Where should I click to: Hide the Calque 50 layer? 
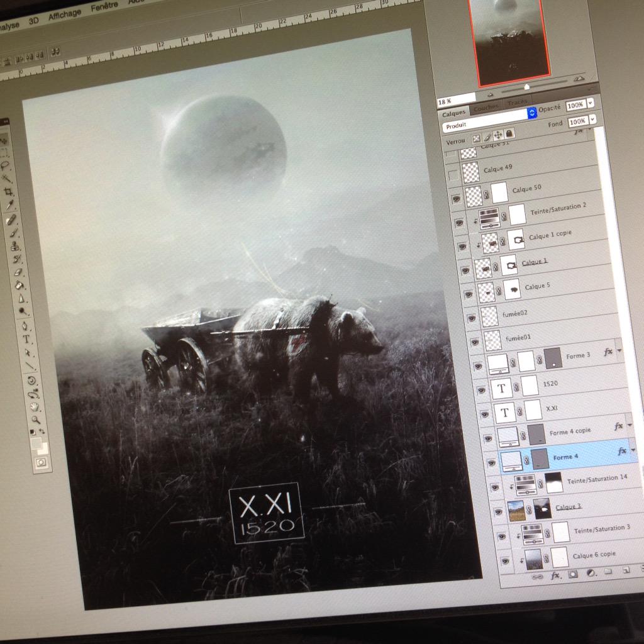pos(457,199)
